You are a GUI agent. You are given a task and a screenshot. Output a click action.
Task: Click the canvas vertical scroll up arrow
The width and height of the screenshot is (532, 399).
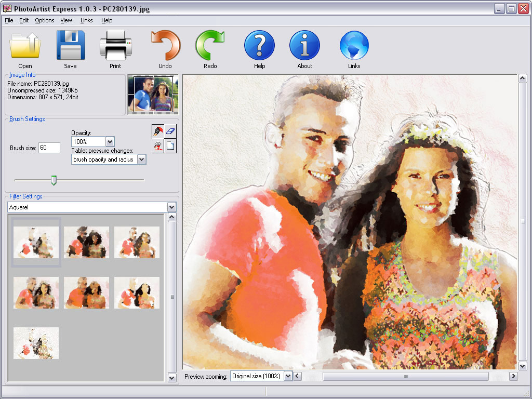[x=523, y=78]
